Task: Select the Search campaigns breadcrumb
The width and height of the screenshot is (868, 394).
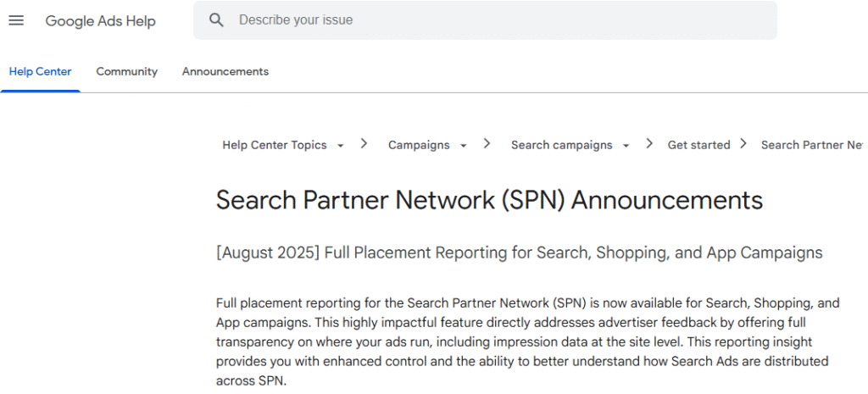Action: [x=561, y=145]
